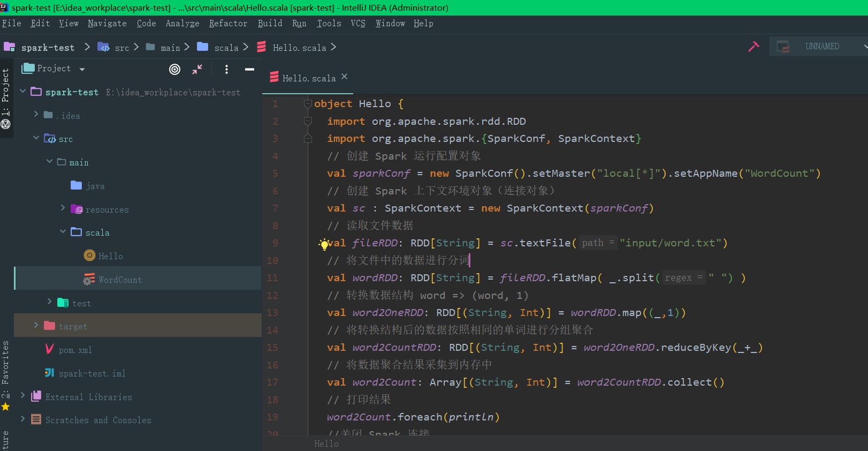The height and width of the screenshot is (451, 868).
Task: Toggle fold marker on import line 2
Action: tap(308, 121)
